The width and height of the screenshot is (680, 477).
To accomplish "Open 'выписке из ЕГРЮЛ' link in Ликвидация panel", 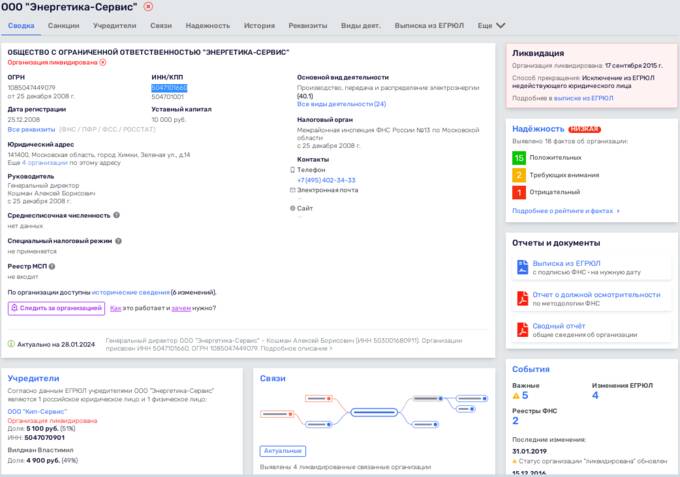I will coord(583,98).
